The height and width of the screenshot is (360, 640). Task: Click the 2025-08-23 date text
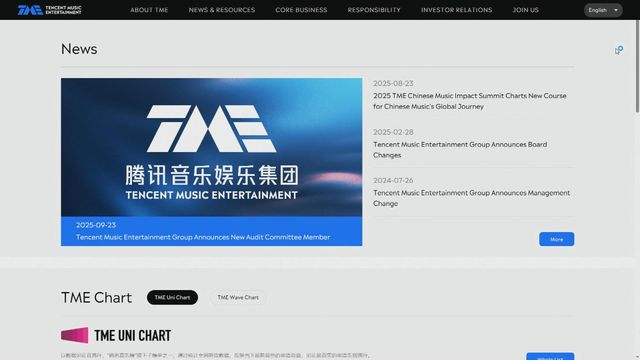tap(393, 83)
